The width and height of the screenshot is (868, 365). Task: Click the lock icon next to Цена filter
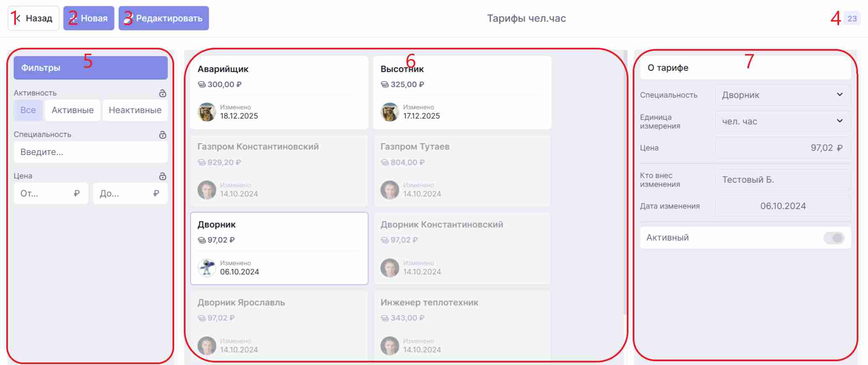(163, 176)
